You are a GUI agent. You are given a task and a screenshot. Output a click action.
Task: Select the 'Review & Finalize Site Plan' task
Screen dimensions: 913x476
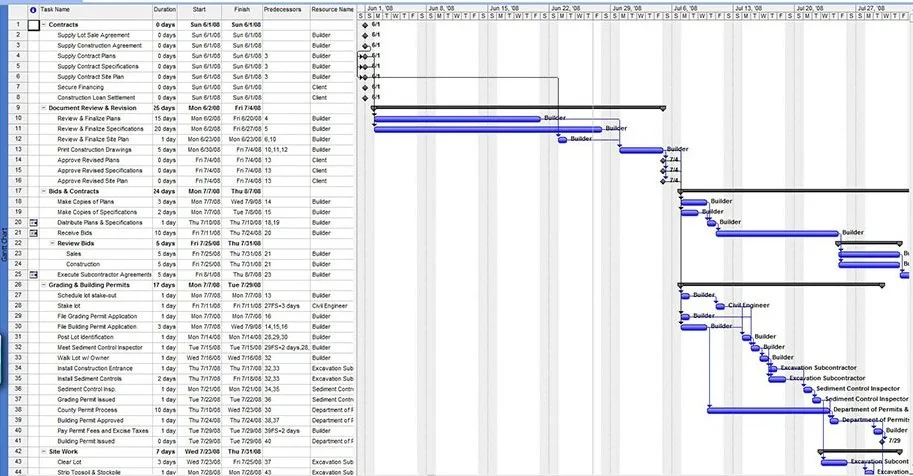(93, 139)
